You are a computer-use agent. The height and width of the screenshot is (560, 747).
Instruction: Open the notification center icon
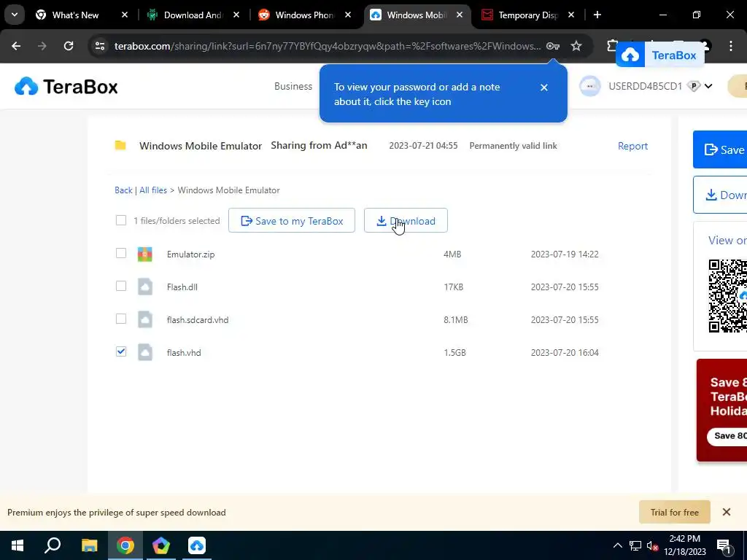724,546
